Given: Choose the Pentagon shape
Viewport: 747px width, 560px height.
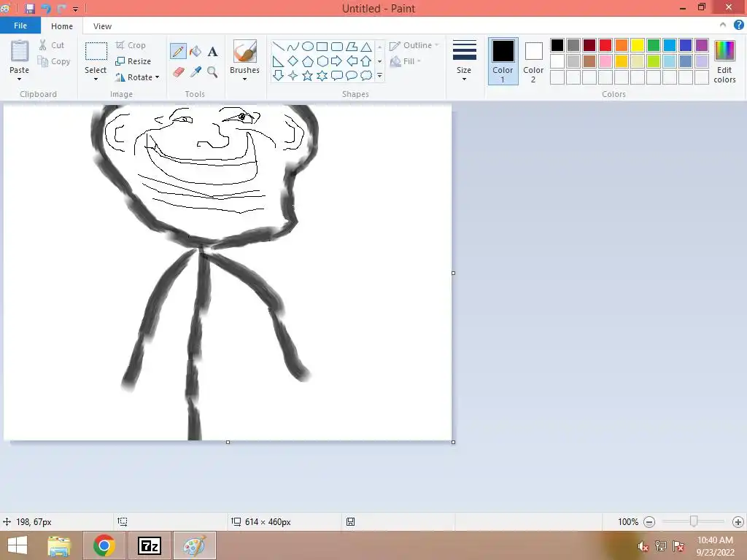Looking at the screenshot, I should 308,61.
